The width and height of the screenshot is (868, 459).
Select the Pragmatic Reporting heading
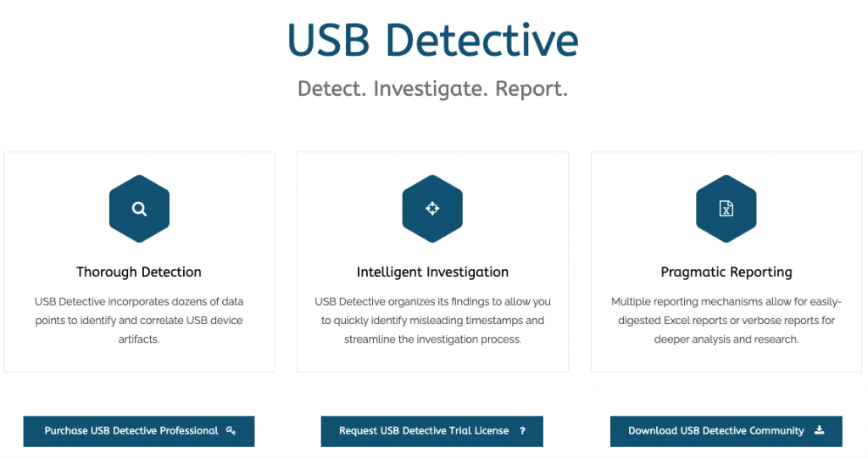point(726,272)
